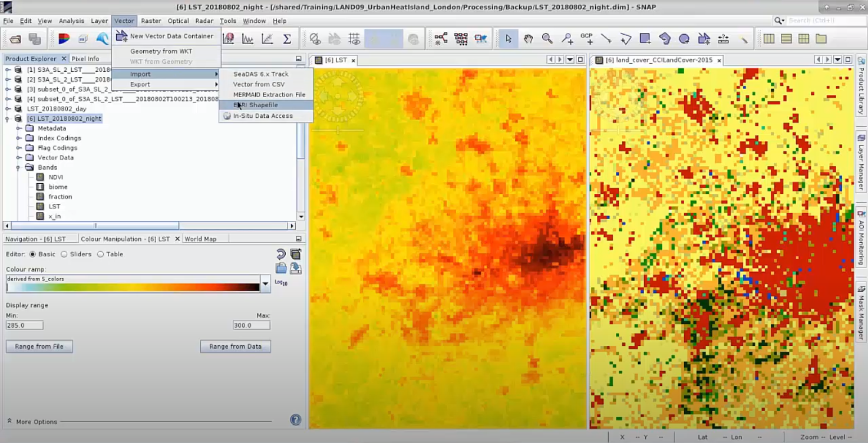The image size is (868, 443).
Task: Activate the Panning hand tool
Action: point(528,39)
